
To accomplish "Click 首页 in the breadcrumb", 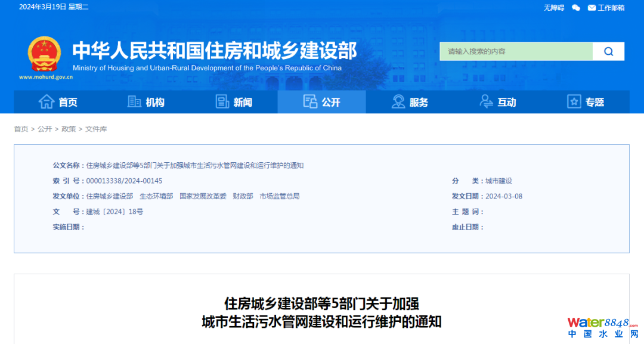I will (x=21, y=129).
